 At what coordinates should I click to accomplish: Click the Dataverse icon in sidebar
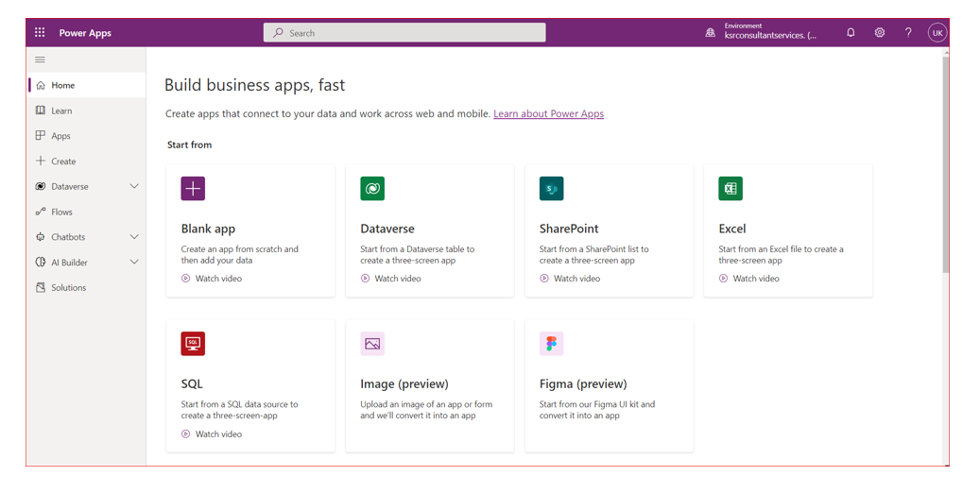click(x=41, y=186)
